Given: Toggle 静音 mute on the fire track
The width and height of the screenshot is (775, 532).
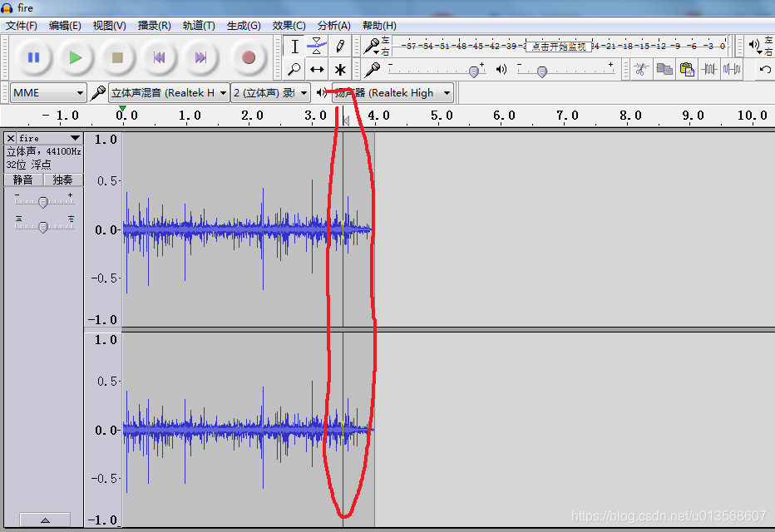Looking at the screenshot, I should click(23, 180).
